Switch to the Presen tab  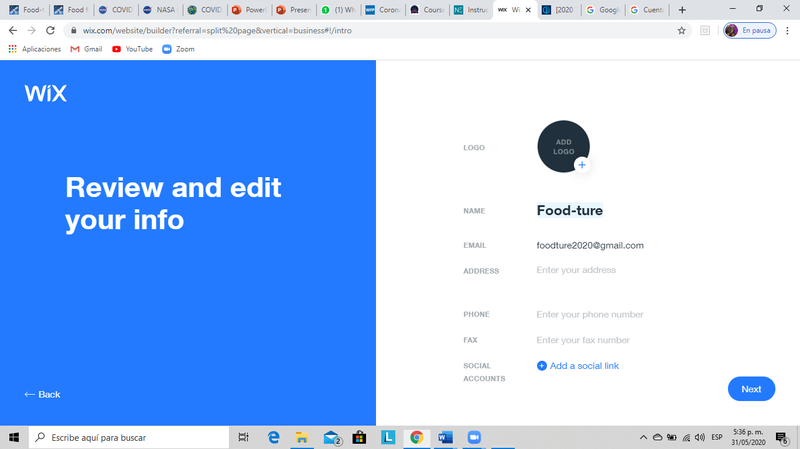[293, 10]
